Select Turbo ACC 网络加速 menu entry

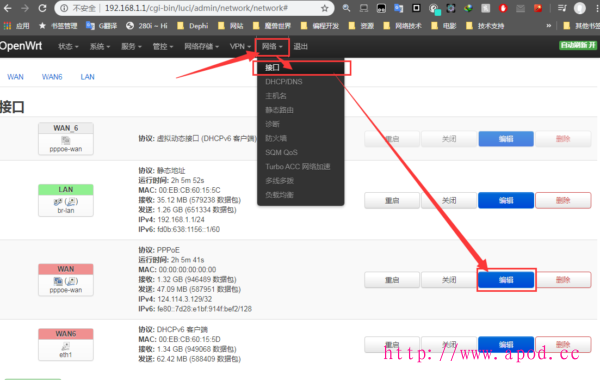point(301,167)
